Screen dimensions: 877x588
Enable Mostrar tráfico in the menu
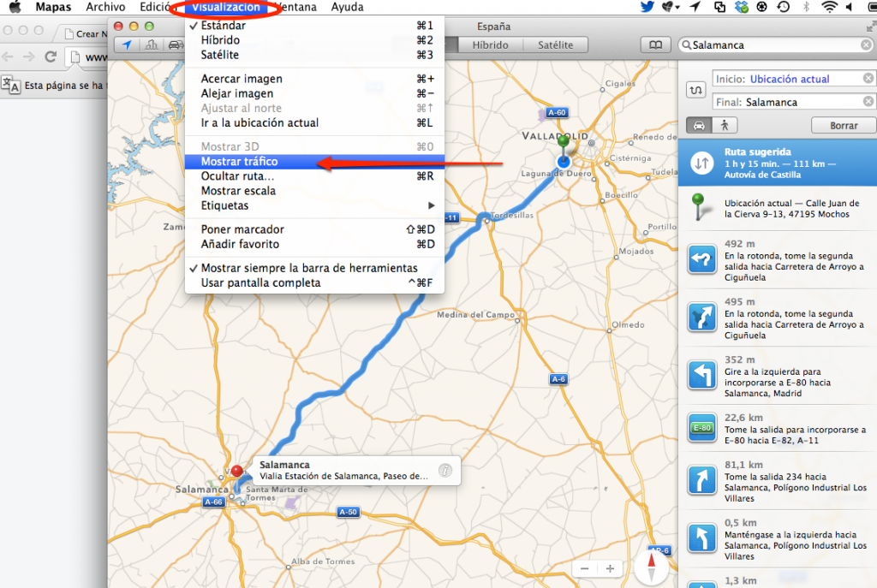(314, 162)
